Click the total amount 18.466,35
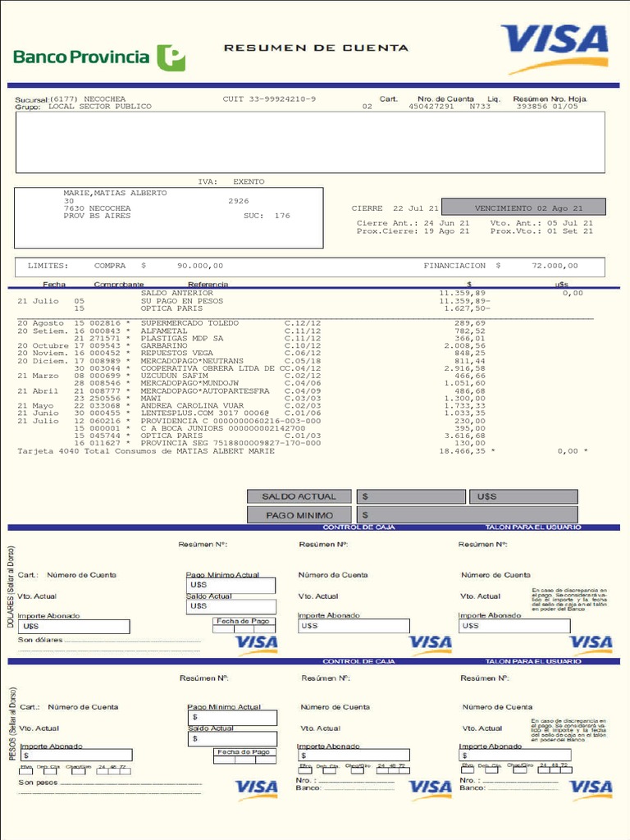Viewport: 630px width, 840px height. (463, 452)
